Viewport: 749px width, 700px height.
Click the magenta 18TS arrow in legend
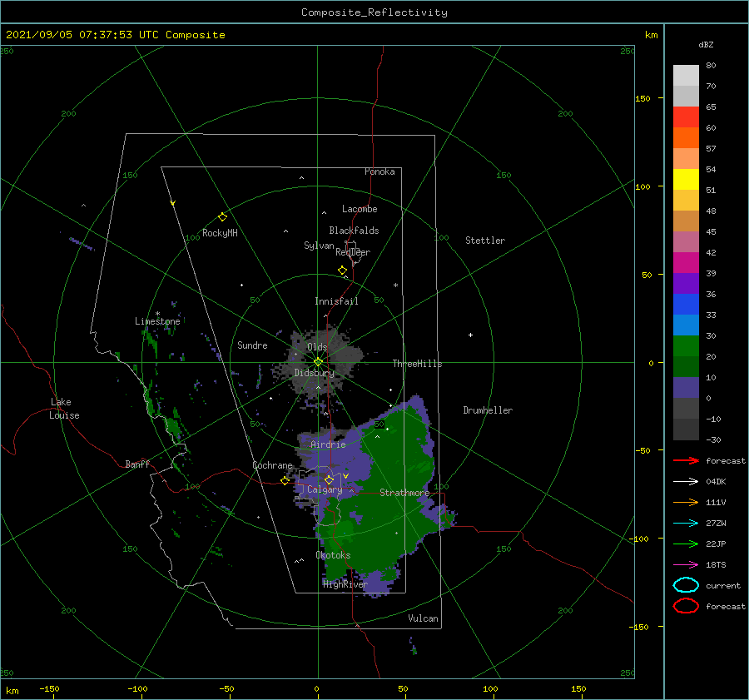[686, 565]
